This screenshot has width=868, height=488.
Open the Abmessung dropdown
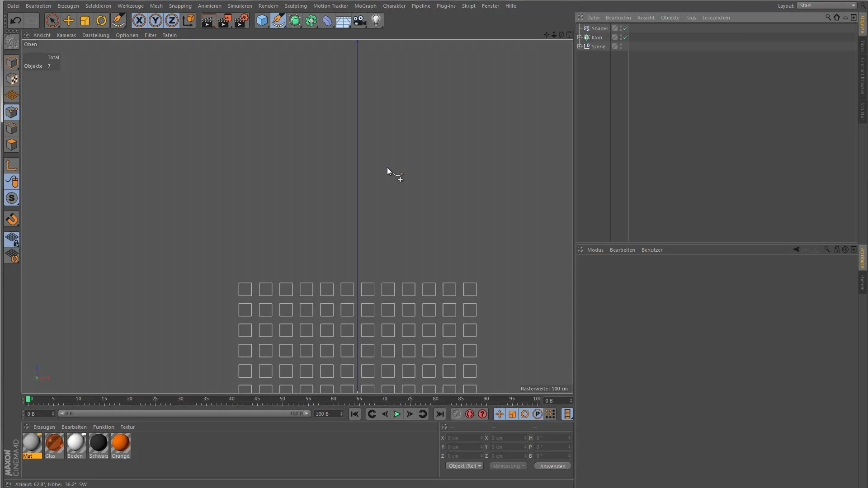(508, 466)
